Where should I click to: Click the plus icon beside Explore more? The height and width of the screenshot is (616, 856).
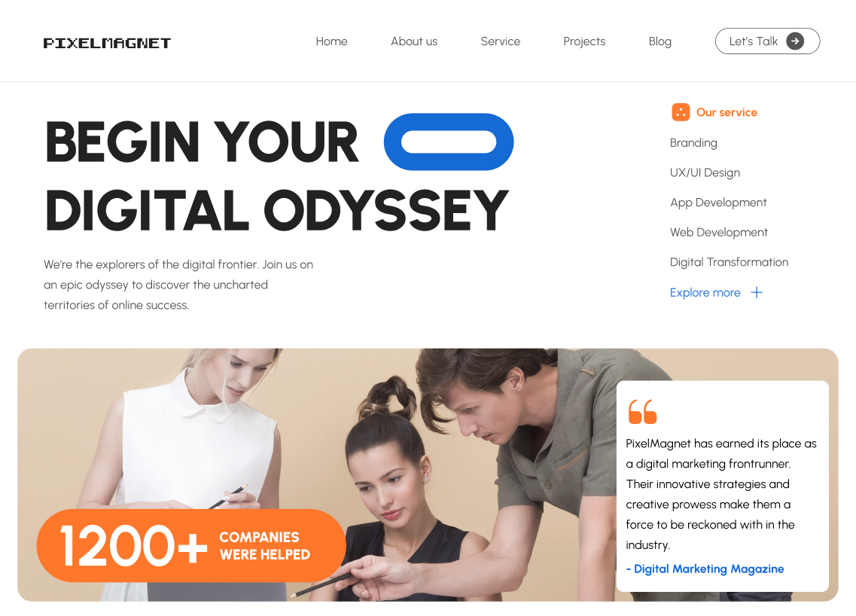pyautogui.click(x=756, y=293)
